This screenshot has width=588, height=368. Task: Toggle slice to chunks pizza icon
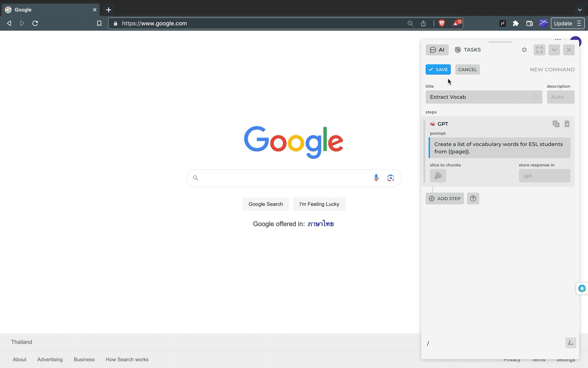[x=438, y=176]
